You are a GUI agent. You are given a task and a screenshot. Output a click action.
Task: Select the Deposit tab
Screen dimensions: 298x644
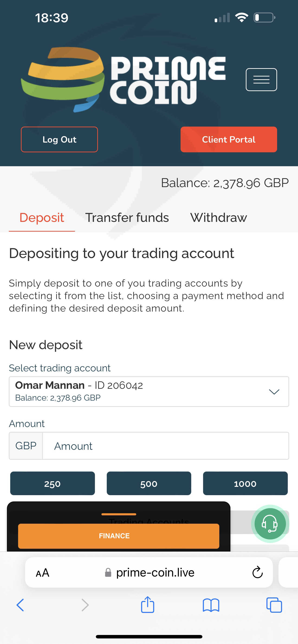click(x=42, y=217)
